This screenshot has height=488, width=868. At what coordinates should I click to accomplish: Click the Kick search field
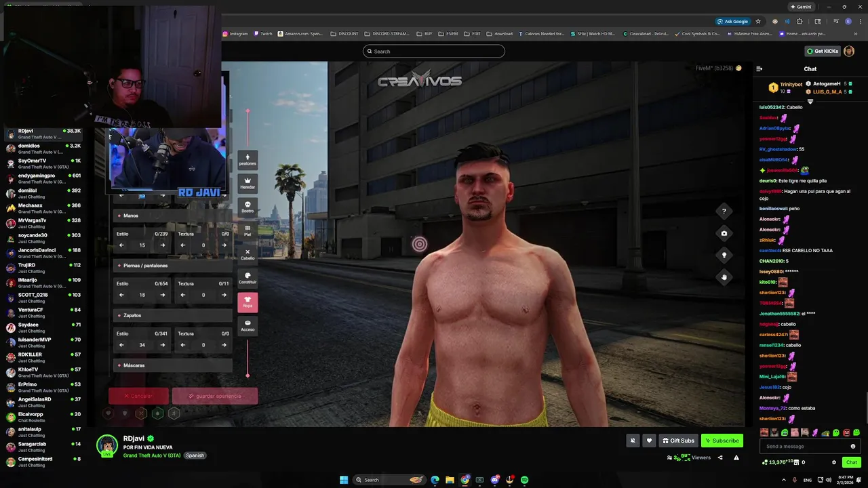pos(434,51)
